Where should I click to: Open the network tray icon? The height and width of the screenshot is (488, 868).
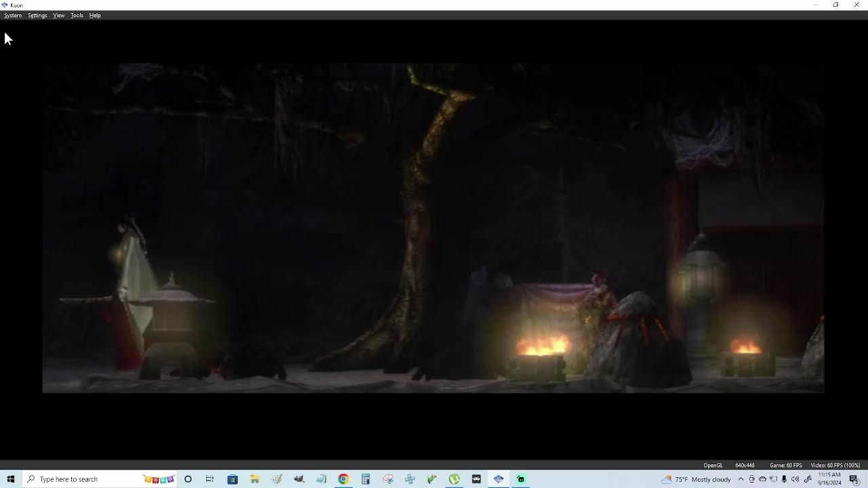pyautogui.click(x=773, y=479)
